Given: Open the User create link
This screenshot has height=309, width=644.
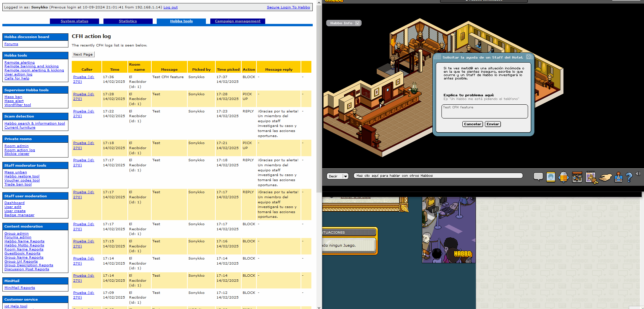Looking at the screenshot, I should tap(15, 211).
